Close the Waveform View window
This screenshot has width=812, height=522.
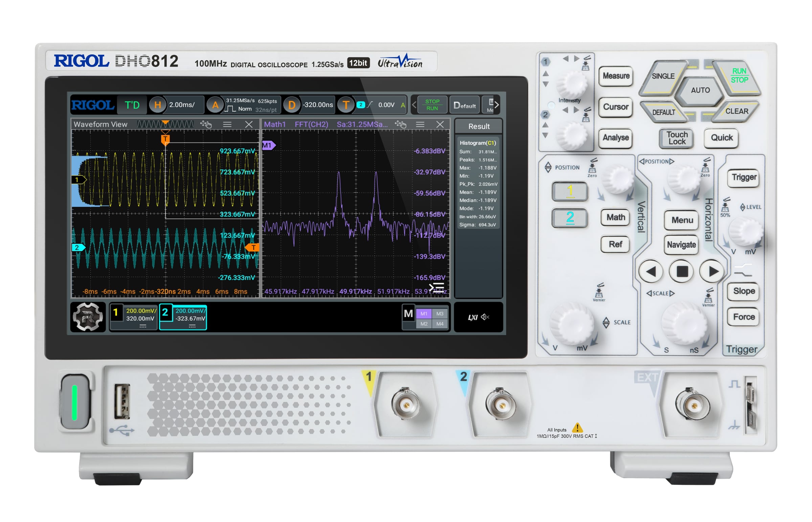(x=249, y=124)
